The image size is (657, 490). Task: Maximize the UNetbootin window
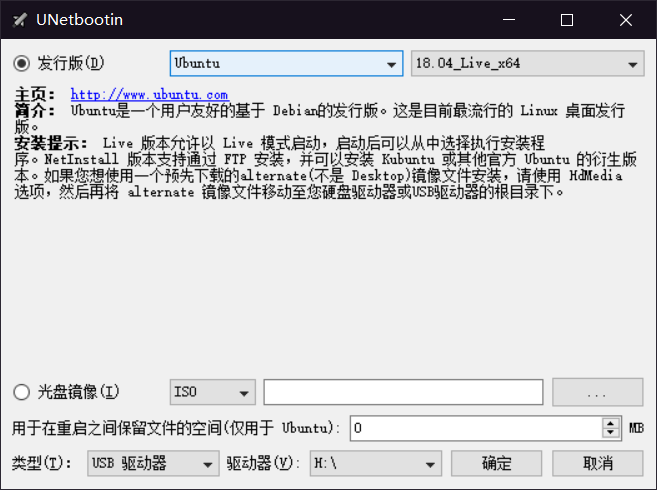pyautogui.click(x=567, y=20)
